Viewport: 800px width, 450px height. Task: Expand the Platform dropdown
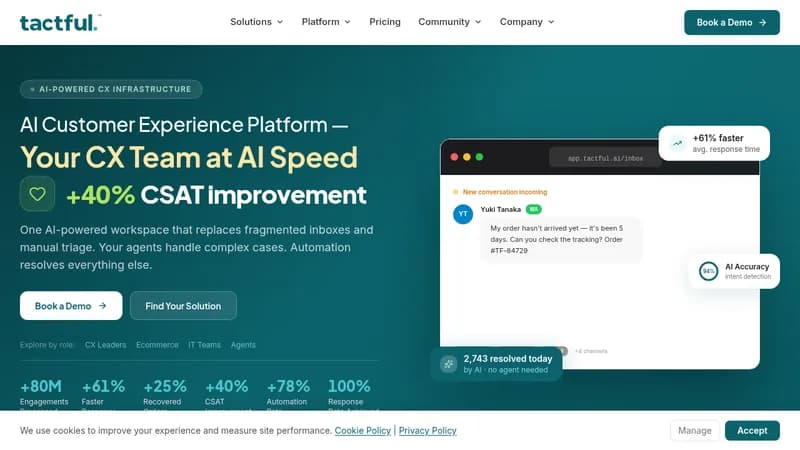[326, 22]
